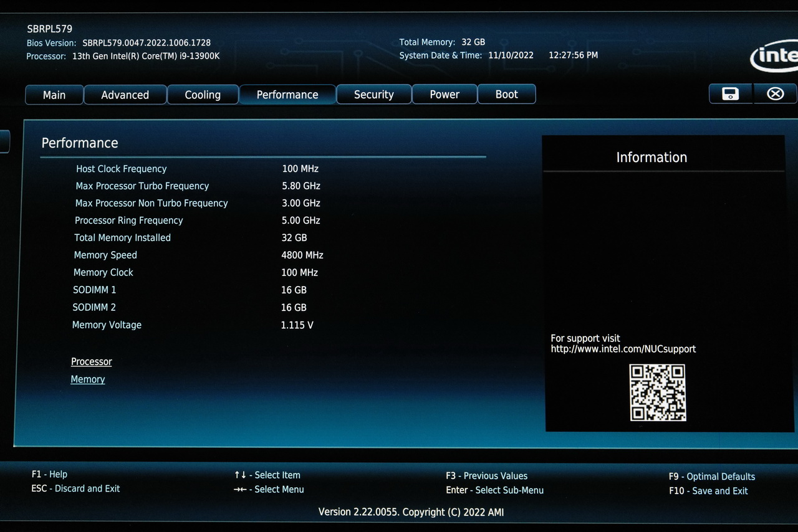Click the QR code in the Information panel
Screen dimensions: 798x532
click(658, 392)
